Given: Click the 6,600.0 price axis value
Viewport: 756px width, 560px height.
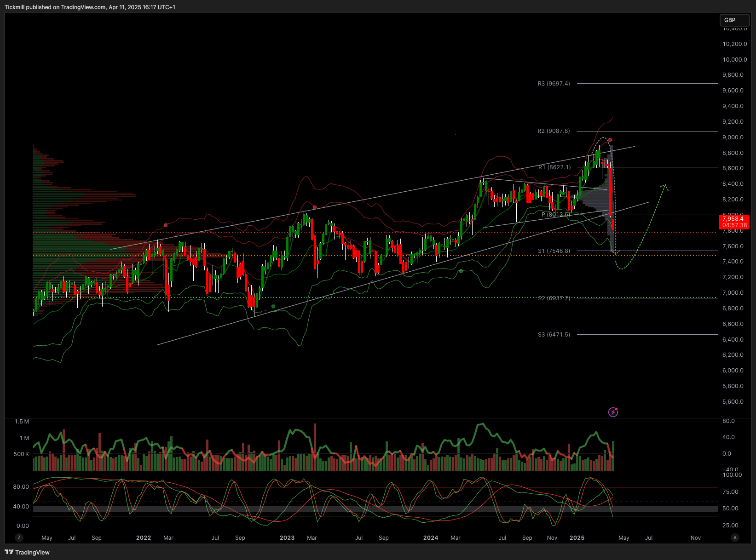Looking at the screenshot, I should click(x=733, y=324).
